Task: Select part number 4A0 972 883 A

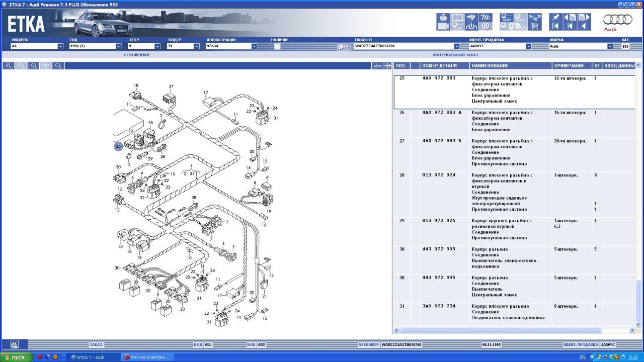Action: [x=442, y=113]
